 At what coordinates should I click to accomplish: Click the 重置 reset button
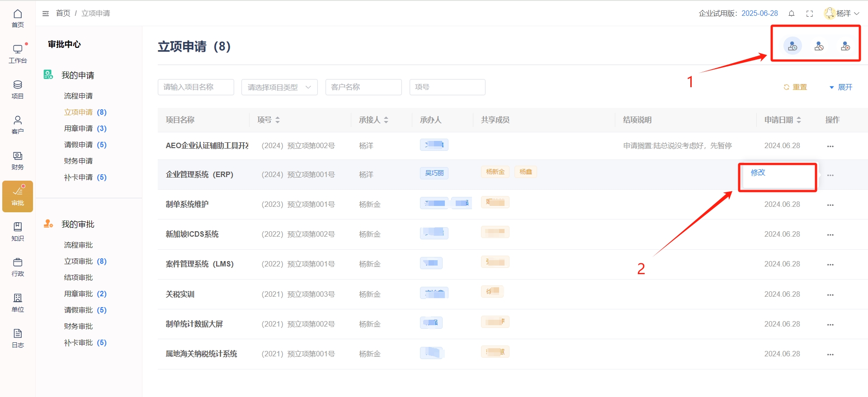pos(795,87)
